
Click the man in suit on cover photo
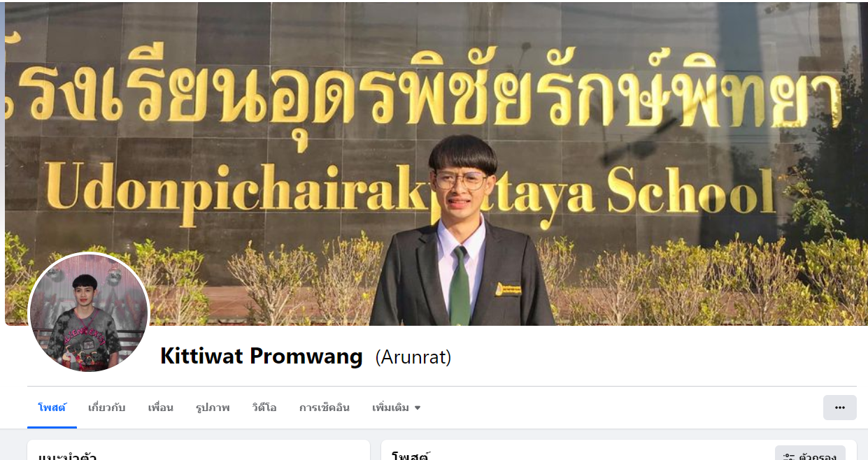[x=462, y=231]
